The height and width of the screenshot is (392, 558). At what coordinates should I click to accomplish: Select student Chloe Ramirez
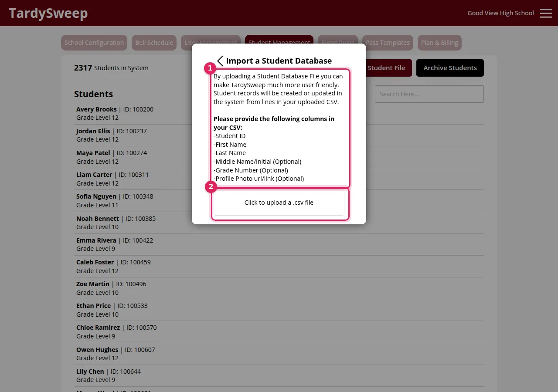(x=279, y=331)
